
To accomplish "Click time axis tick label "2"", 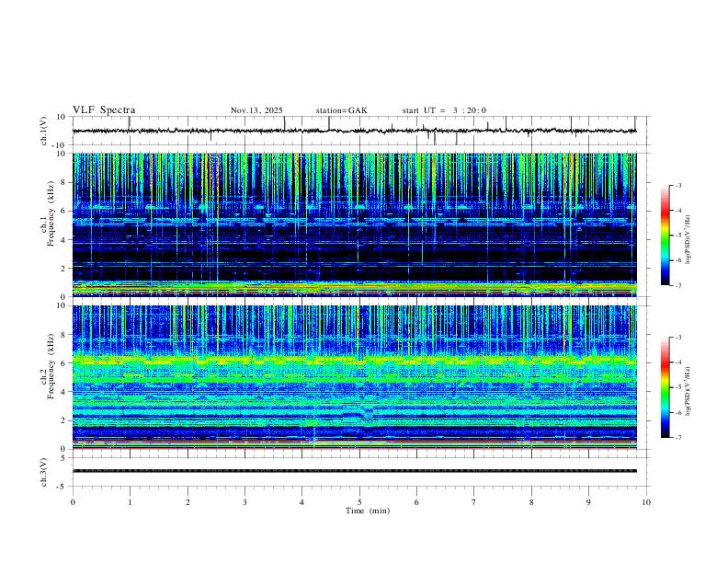I will point(188,502).
